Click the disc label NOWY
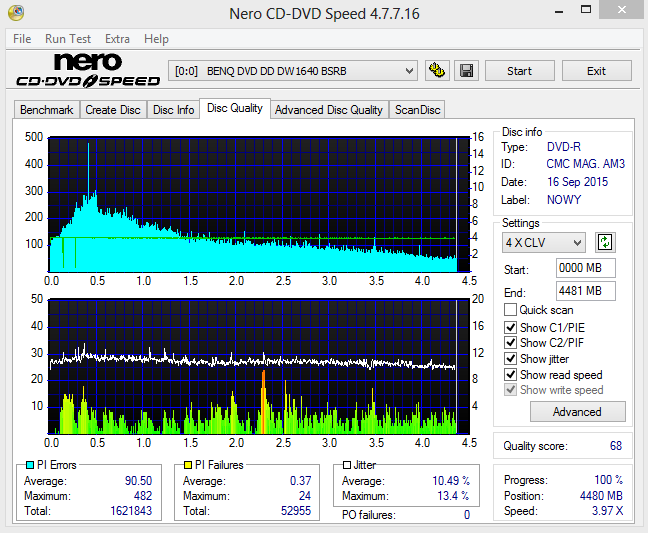Viewport: 648px width, 533px height. click(x=564, y=200)
